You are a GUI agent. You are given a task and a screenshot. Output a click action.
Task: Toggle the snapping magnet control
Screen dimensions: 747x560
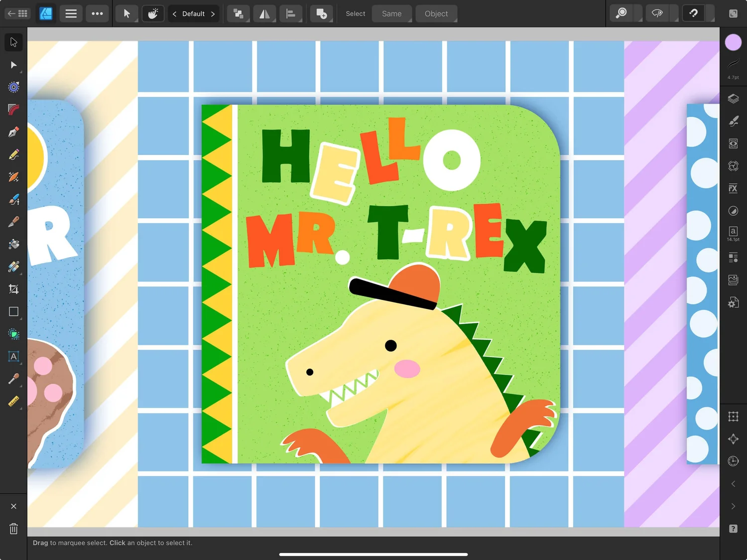pos(693,13)
